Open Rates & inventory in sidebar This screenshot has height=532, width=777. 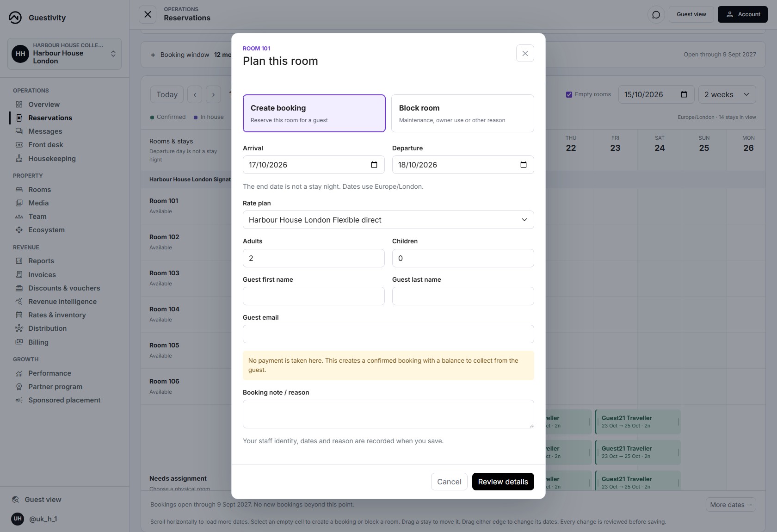(57, 315)
